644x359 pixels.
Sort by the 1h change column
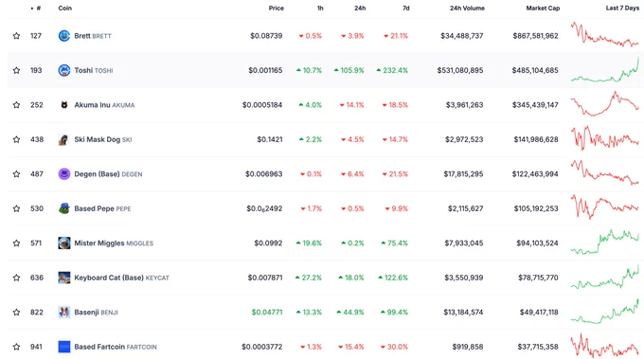[x=320, y=8]
